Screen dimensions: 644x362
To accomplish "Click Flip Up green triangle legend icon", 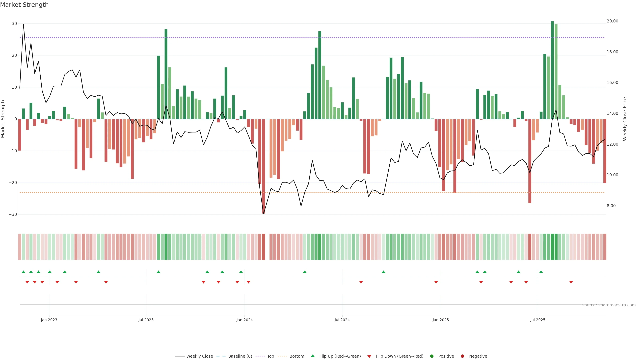I will (x=312, y=356).
